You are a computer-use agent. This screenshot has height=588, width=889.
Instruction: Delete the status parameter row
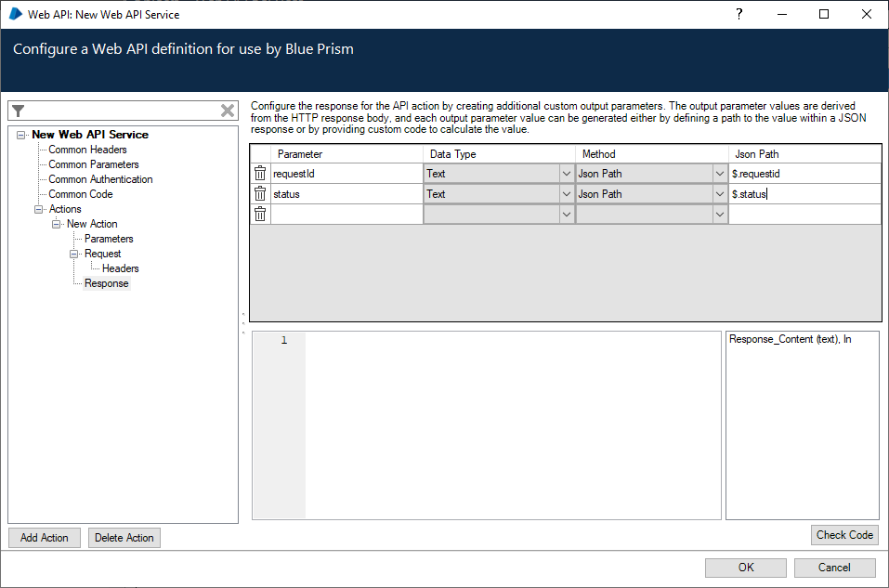coord(260,194)
